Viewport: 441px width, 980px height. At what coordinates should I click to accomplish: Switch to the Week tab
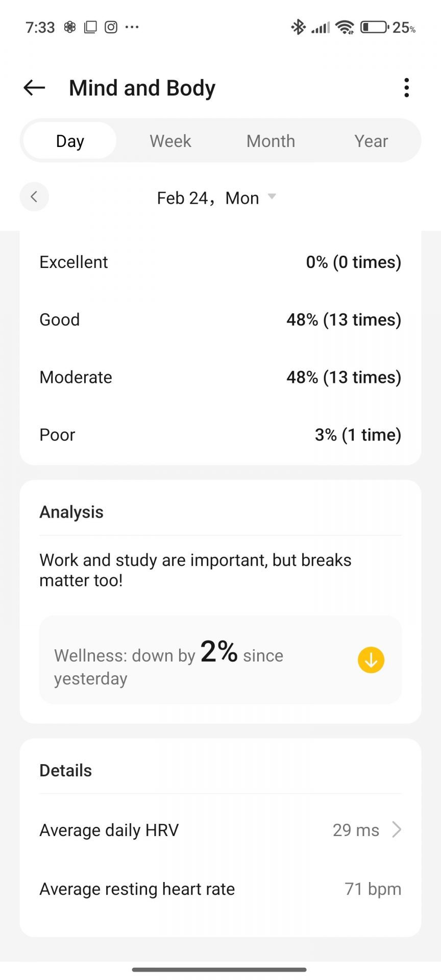[170, 141]
